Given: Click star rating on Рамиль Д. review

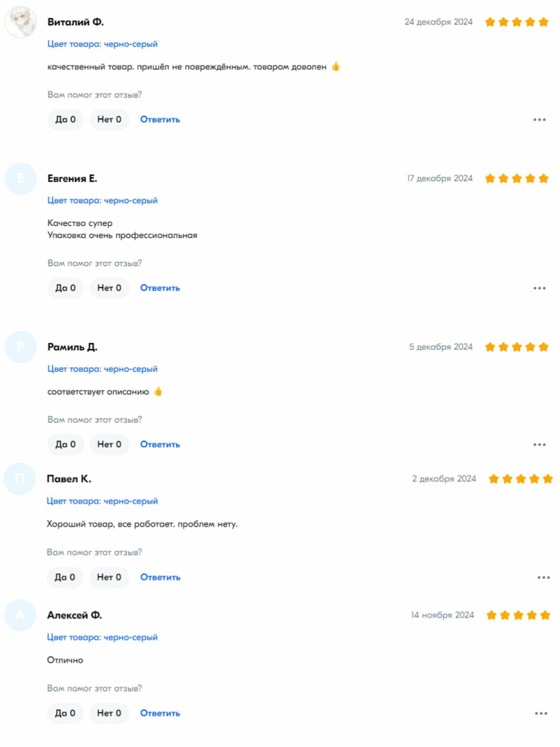Looking at the screenshot, I should pos(516,347).
